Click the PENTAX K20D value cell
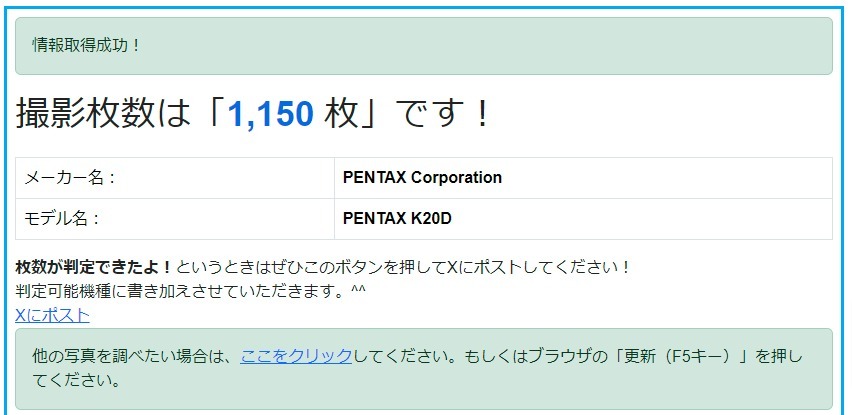 583,219
